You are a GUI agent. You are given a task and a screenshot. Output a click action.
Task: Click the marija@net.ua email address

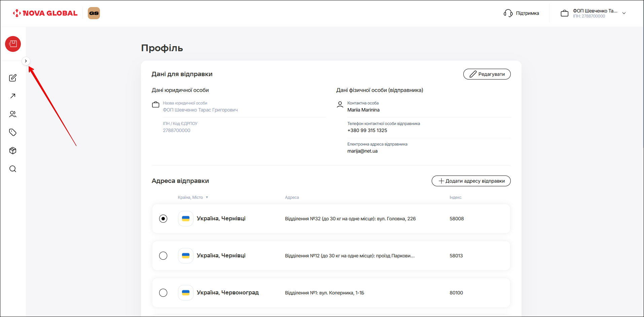tap(362, 151)
